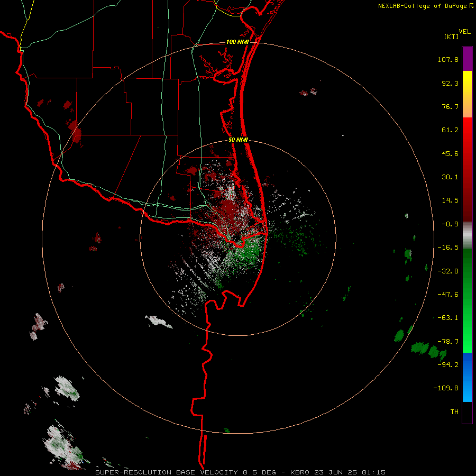Viewport: 476px width, 476px height.
Task: Click the 50 NMI range ring label
Action: [x=238, y=140]
